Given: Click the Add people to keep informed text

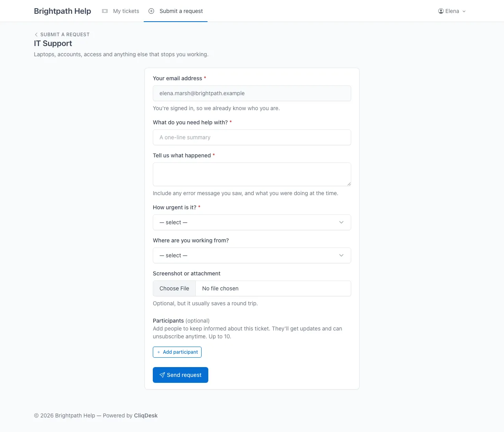Looking at the screenshot, I should (248, 332).
